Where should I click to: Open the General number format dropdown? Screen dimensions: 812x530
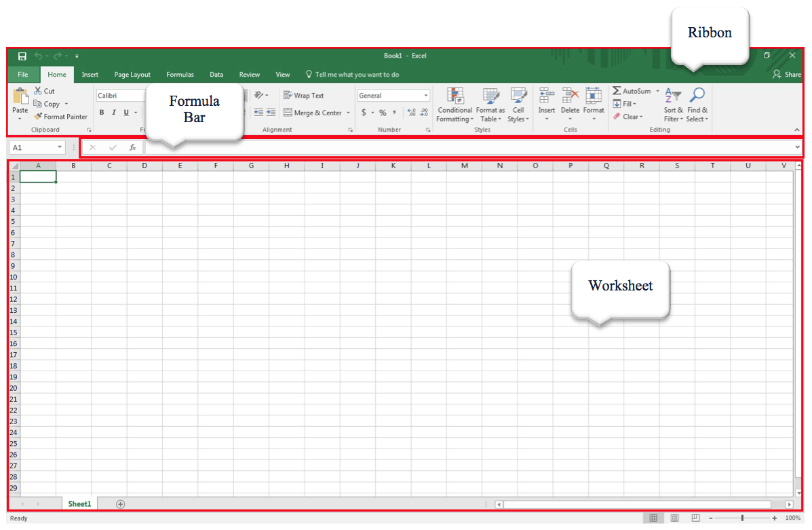(426, 96)
